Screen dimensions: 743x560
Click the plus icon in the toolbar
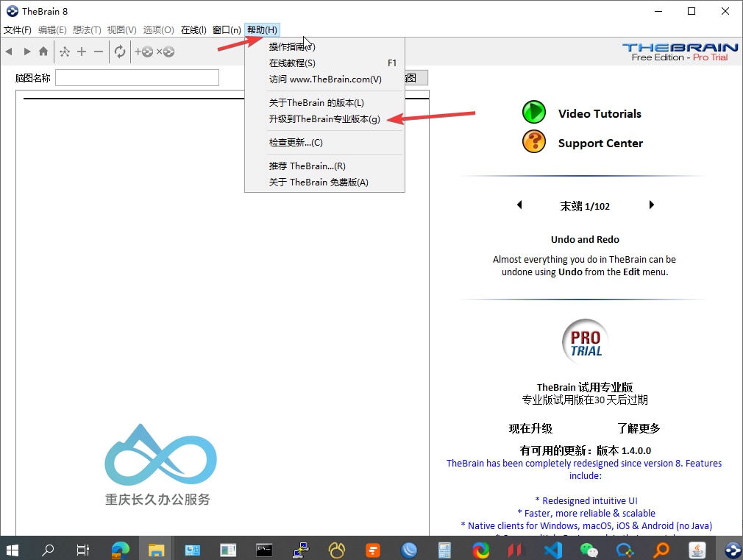click(x=82, y=52)
